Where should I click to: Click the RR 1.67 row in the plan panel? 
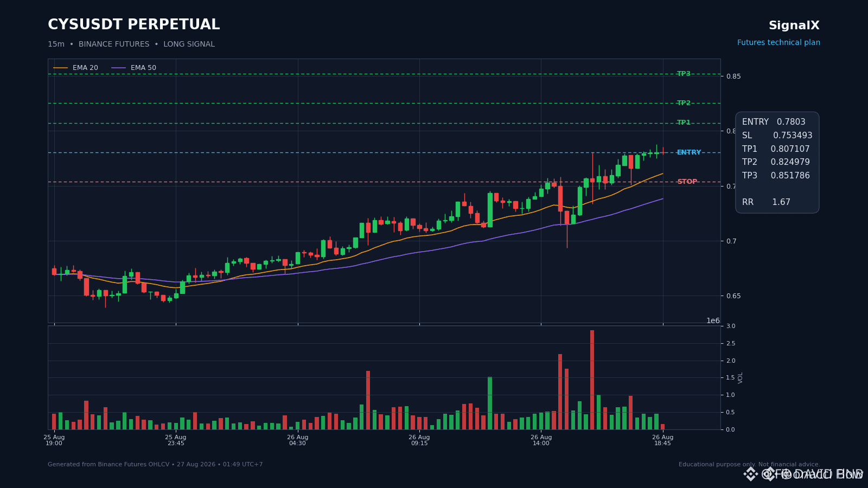(766, 202)
